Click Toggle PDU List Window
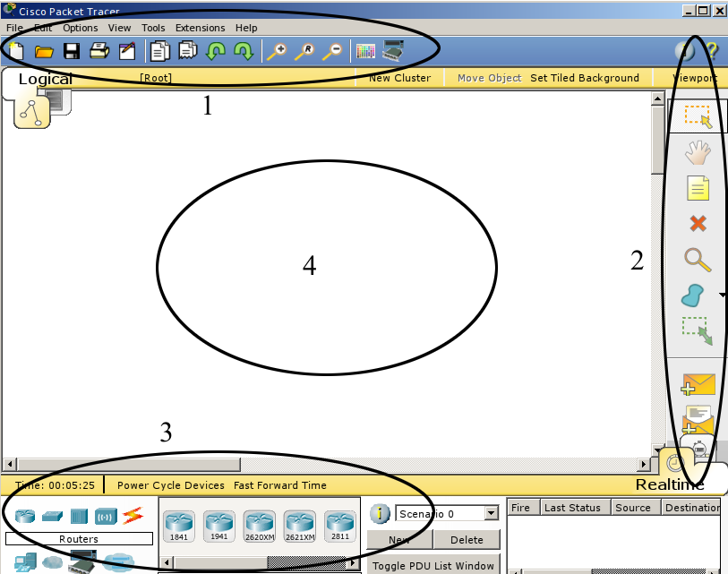Viewport: 728px width, 574px height. point(433,566)
